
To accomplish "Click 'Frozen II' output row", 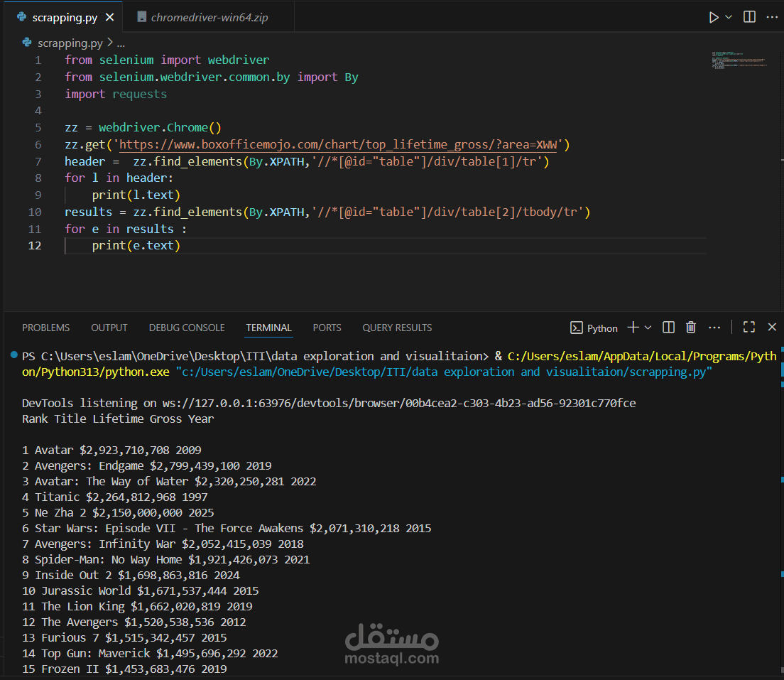I will [x=124, y=669].
